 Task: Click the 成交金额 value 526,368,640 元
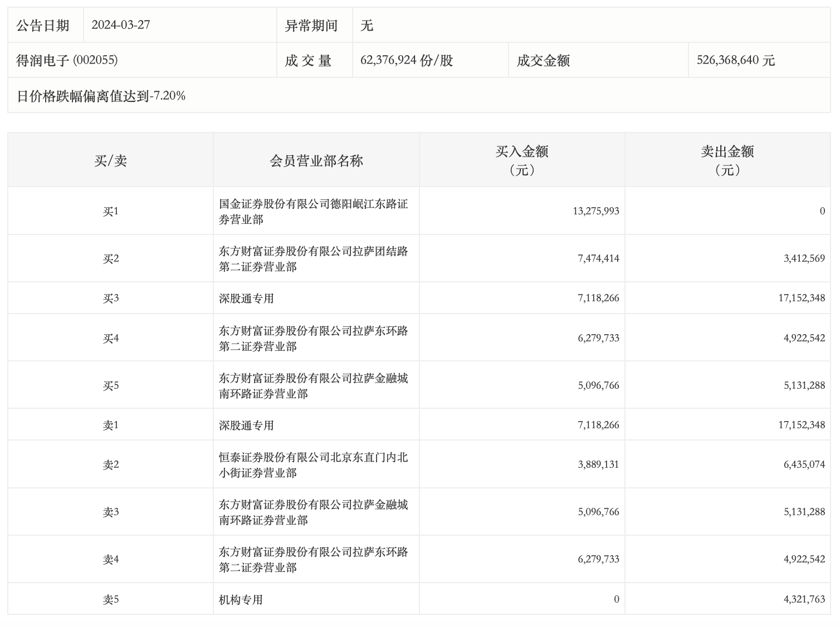tap(735, 60)
